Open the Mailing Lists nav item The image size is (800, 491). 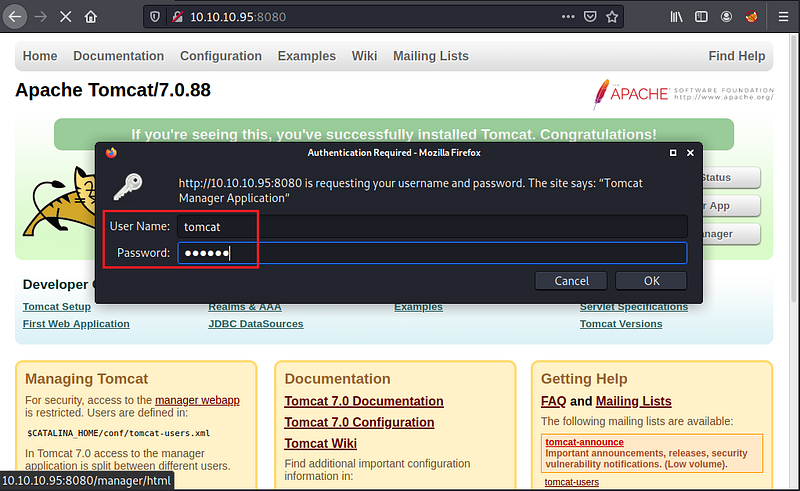(x=431, y=56)
